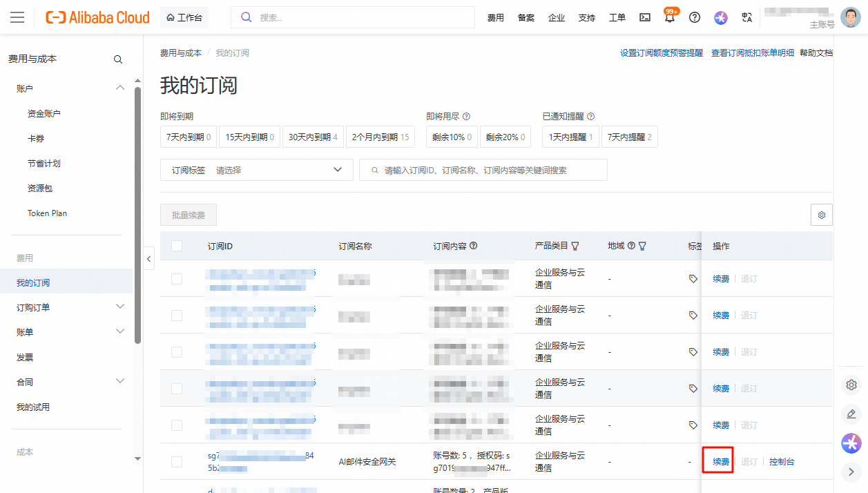Open 节省计划 in the sidebar
This screenshot has width=868, height=493.
click(44, 164)
